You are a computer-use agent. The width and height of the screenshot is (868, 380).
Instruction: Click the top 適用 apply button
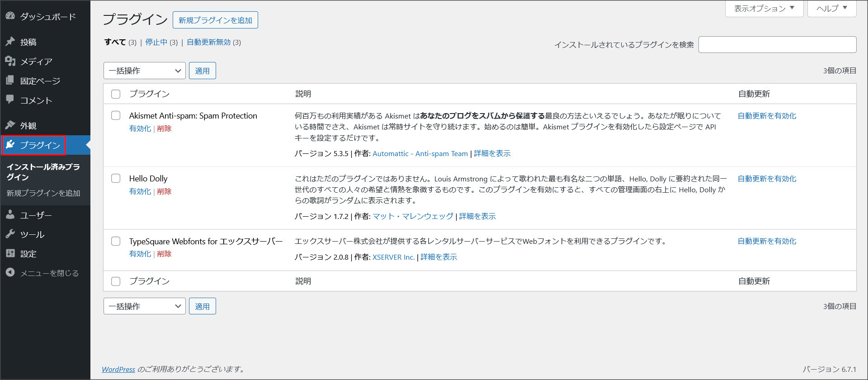[x=202, y=71]
